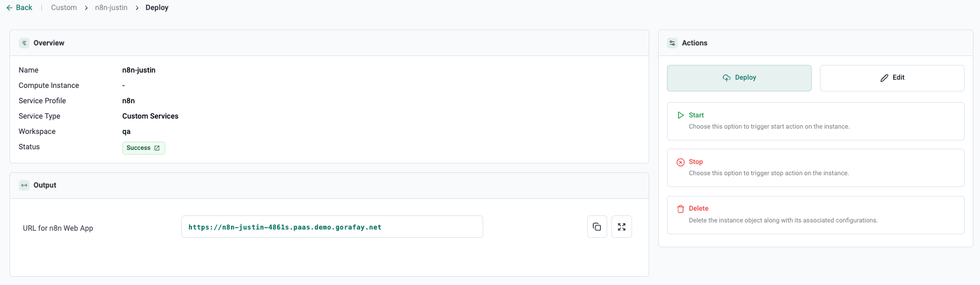Click the Output panel header icon
The image size is (980, 285).
[x=24, y=185]
